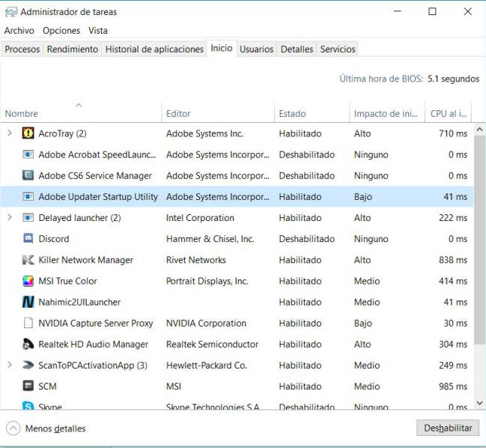Click the 414 ms CPU value
The width and height of the screenshot is (486, 448).
point(453,281)
